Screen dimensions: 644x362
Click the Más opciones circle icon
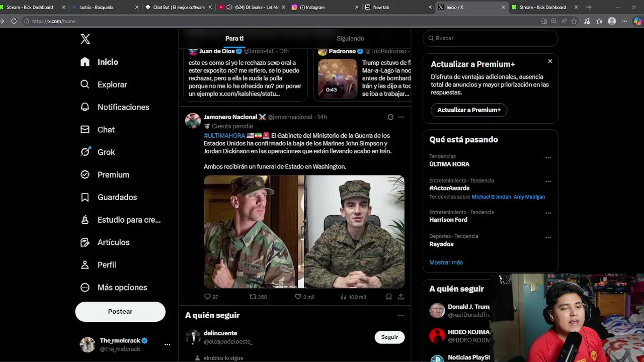click(85, 287)
